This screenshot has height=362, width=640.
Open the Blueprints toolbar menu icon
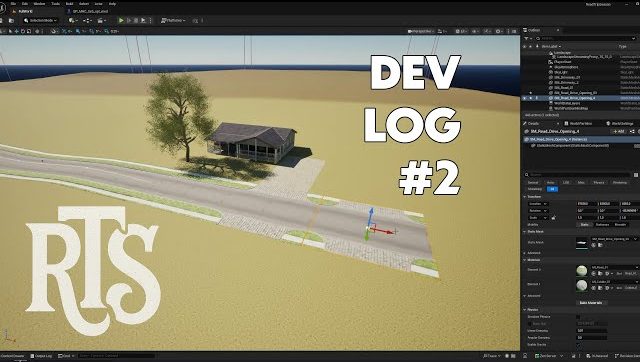(87, 20)
